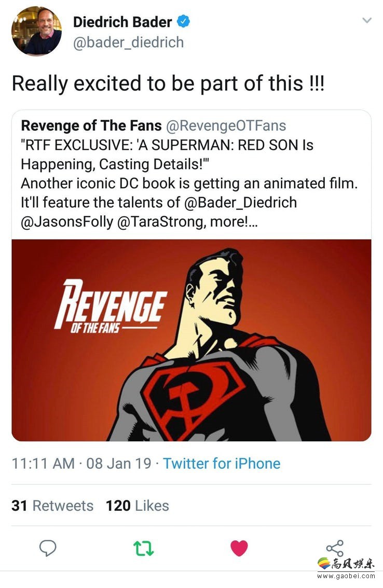Tap the share icon

334,548
